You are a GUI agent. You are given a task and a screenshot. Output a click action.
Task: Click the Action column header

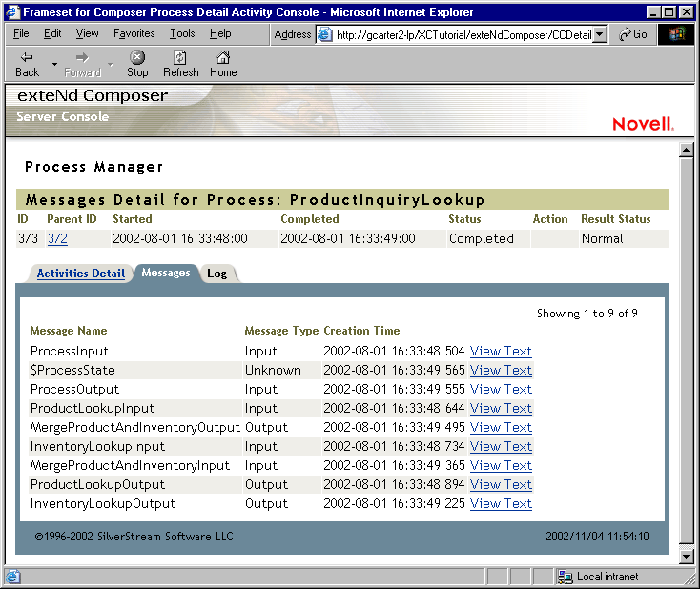pyautogui.click(x=550, y=219)
